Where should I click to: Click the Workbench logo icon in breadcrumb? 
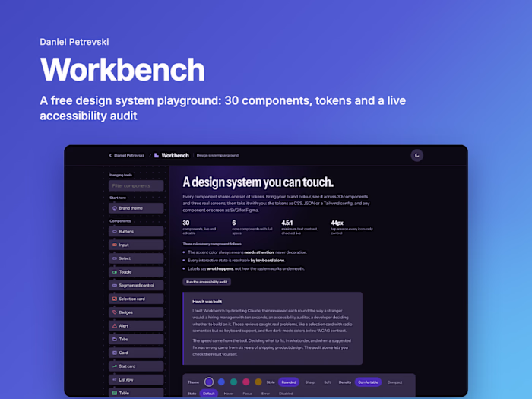tap(157, 155)
